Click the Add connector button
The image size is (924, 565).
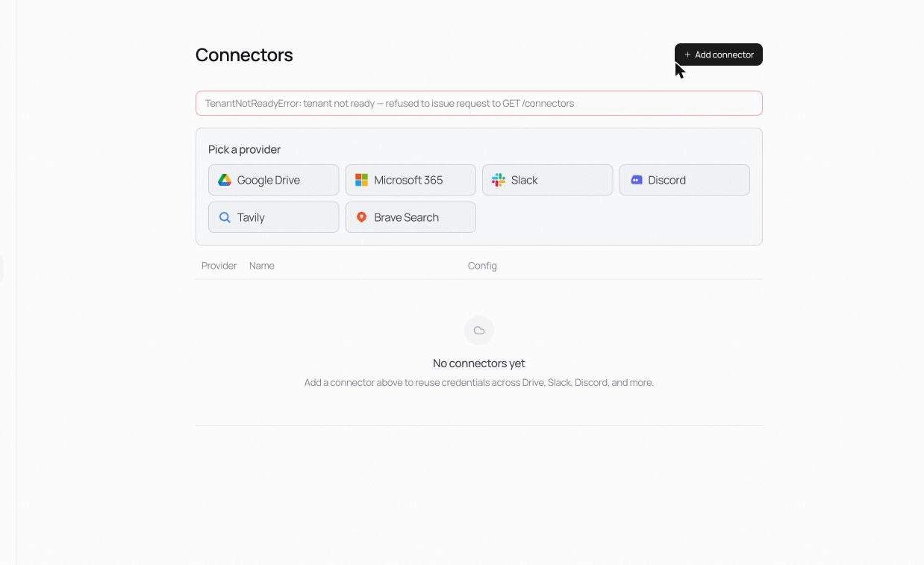click(718, 54)
